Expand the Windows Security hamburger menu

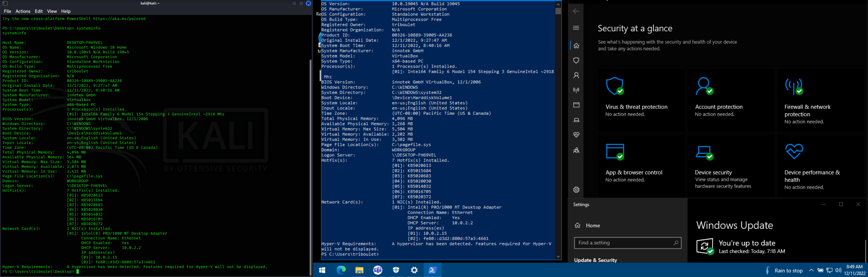[576, 28]
